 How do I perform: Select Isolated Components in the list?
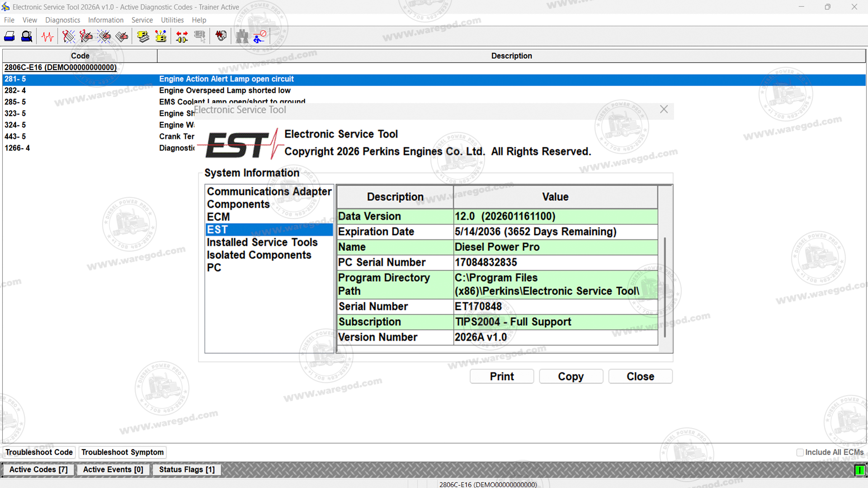pos(269,255)
